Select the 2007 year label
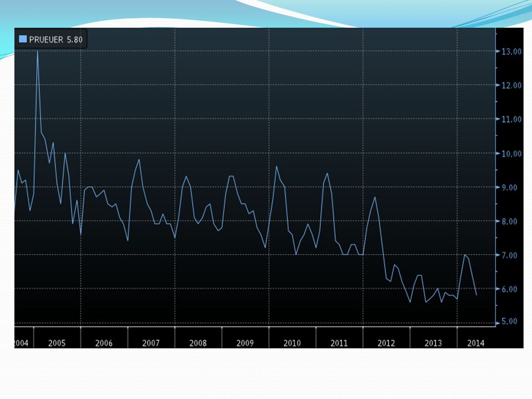This screenshot has height=399, width=532. pos(151,344)
